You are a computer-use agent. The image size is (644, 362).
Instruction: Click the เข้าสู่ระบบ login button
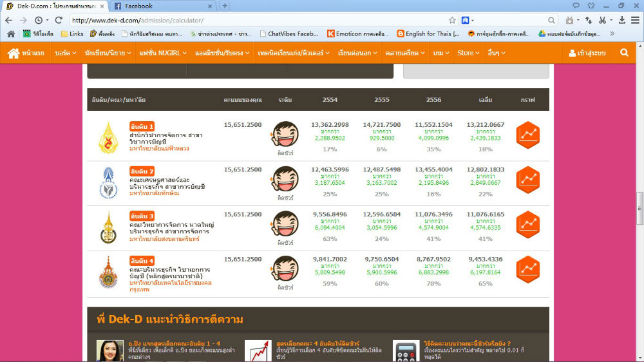(587, 53)
